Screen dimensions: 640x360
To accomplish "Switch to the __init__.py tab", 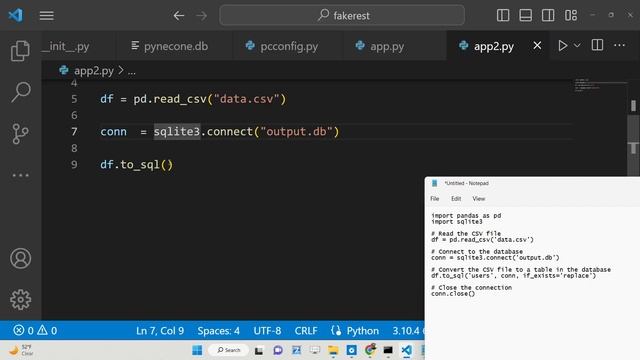I will point(65,46).
